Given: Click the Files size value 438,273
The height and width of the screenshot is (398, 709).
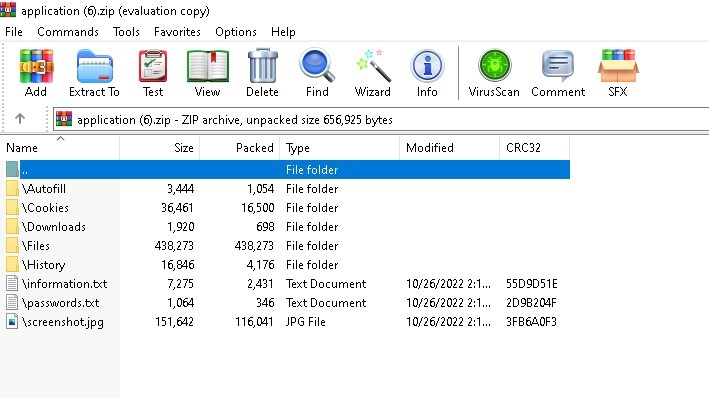Looking at the screenshot, I should (x=174, y=246).
